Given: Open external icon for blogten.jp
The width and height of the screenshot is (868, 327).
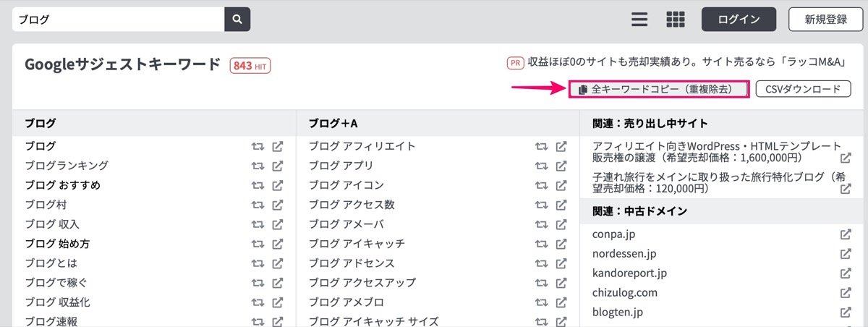Looking at the screenshot, I should click(x=846, y=313).
